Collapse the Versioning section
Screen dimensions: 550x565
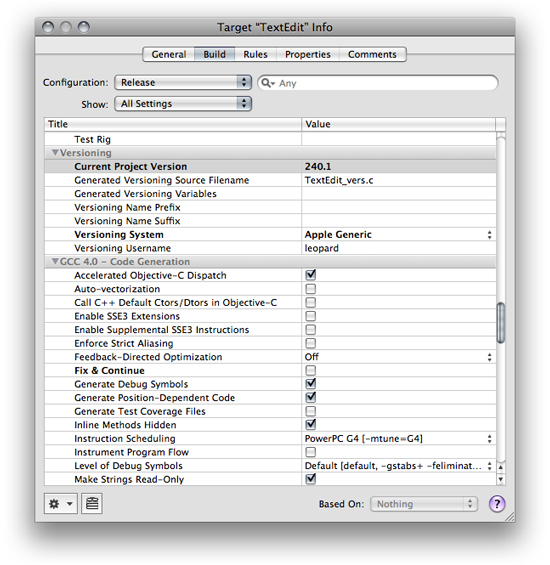coord(55,153)
